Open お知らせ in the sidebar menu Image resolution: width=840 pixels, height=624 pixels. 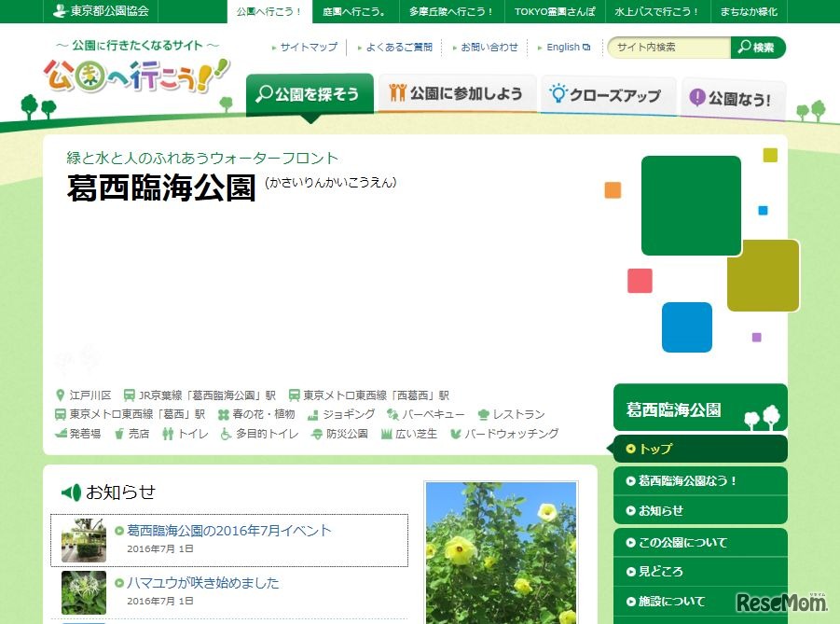coord(701,510)
